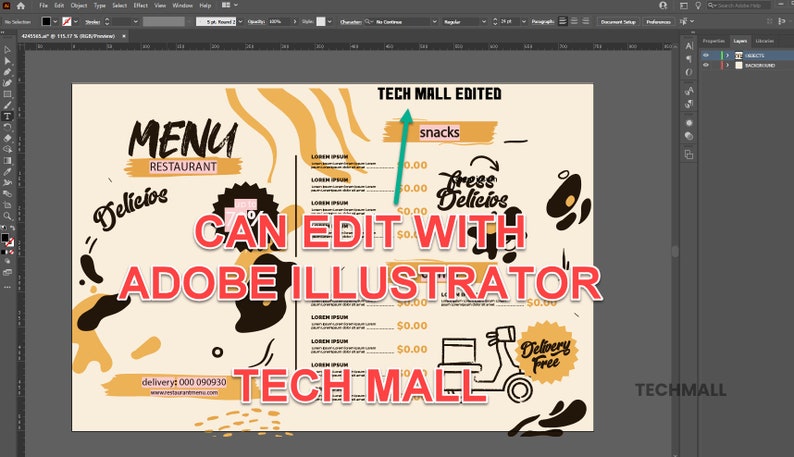Expand the Opacity slider arrow
Image resolution: width=794 pixels, height=457 pixels.
point(295,22)
